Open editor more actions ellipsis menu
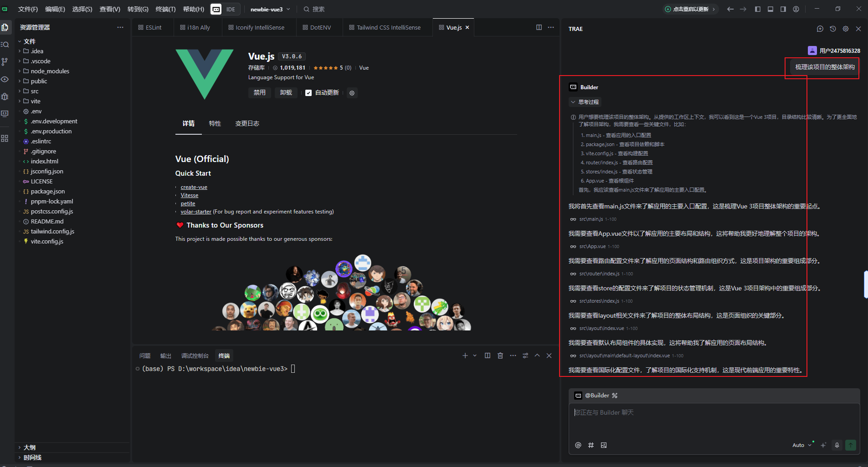 (551, 27)
